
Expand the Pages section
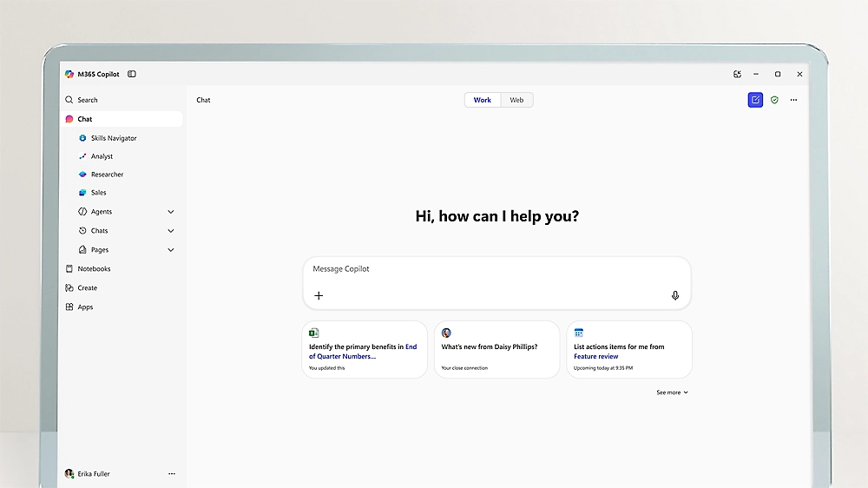170,250
